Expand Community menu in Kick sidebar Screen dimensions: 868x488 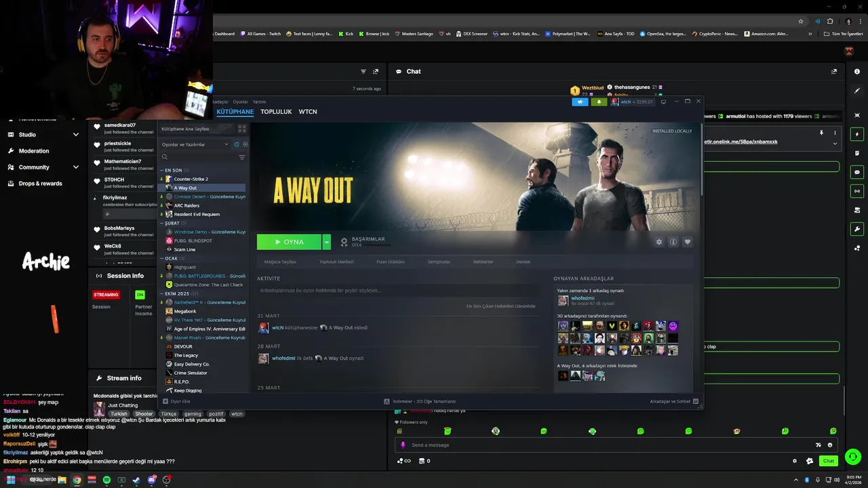(x=43, y=167)
